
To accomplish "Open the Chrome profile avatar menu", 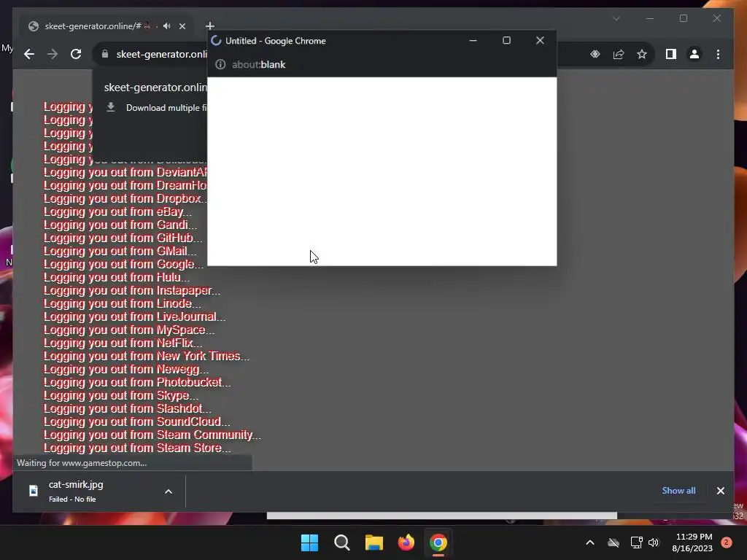I will [694, 54].
